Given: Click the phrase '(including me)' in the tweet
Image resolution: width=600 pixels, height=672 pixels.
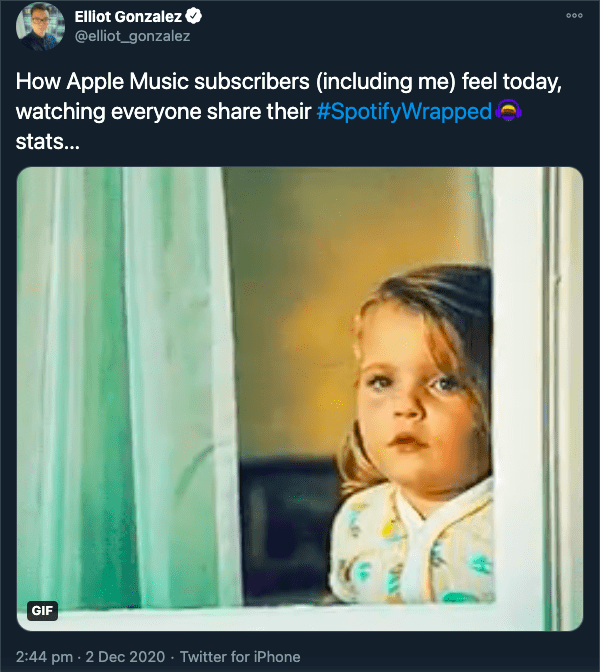Looking at the screenshot, I should [x=386, y=81].
